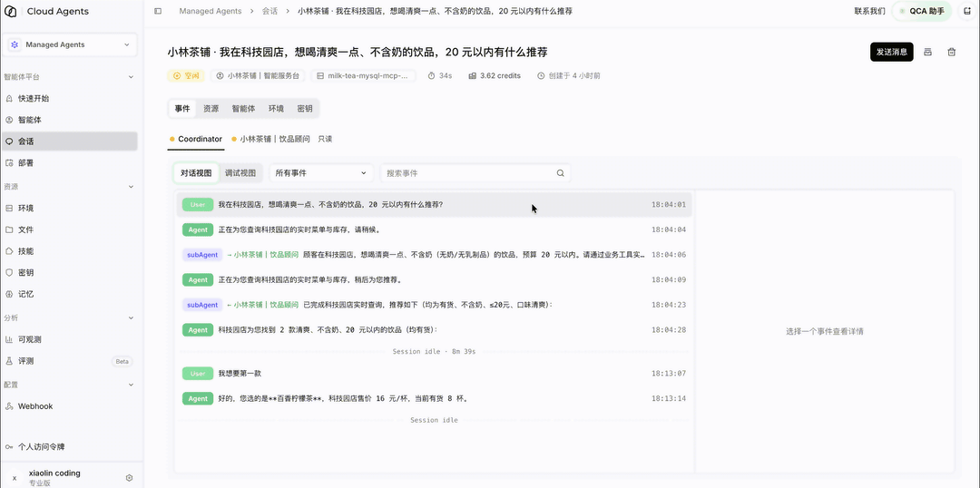Click the 密钥 shield icon in sidebar
980x488 pixels.
coord(9,273)
